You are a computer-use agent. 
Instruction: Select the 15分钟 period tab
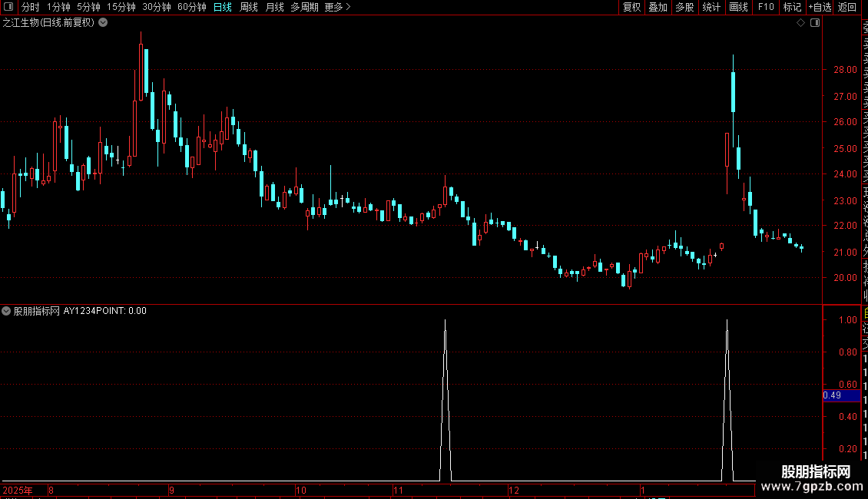pos(121,7)
